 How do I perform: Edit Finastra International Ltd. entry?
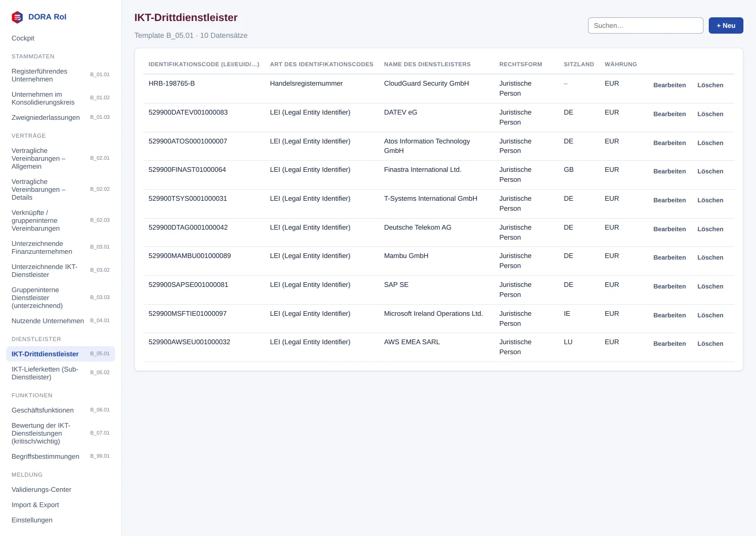(x=669, y=171)
